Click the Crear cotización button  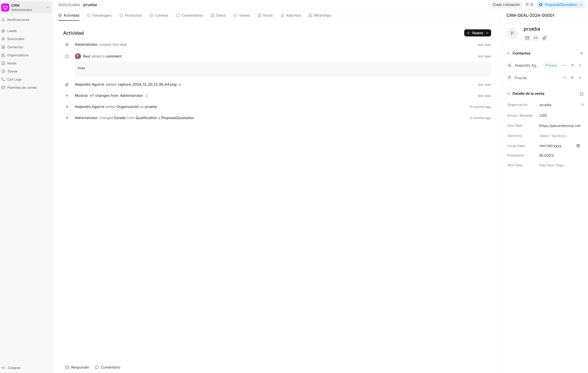pos(506,5)
